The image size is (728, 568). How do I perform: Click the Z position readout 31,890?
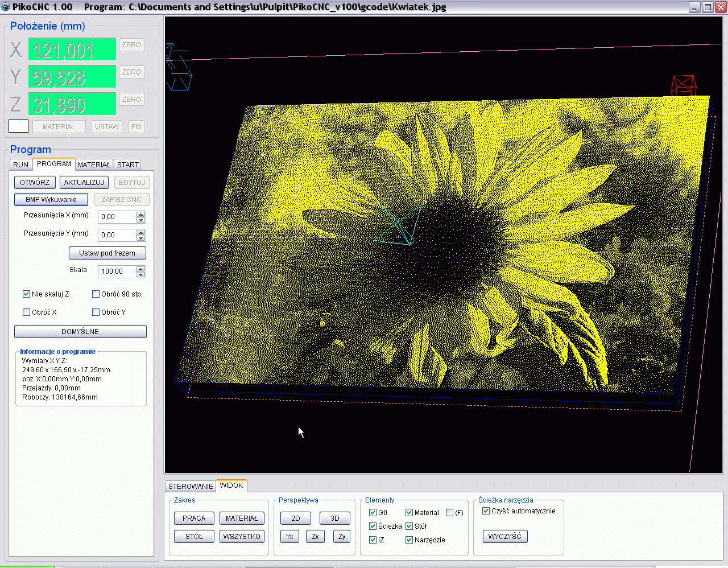pos(72,104)
